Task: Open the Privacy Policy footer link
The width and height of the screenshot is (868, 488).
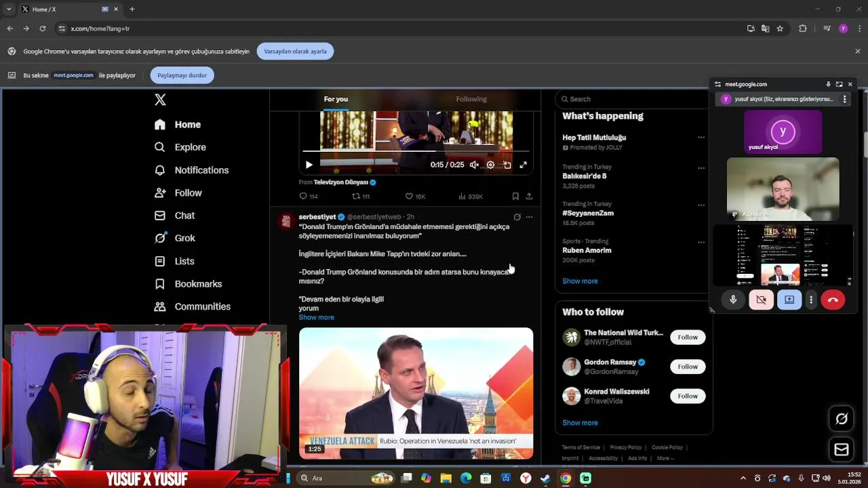Action: [625, 447]
